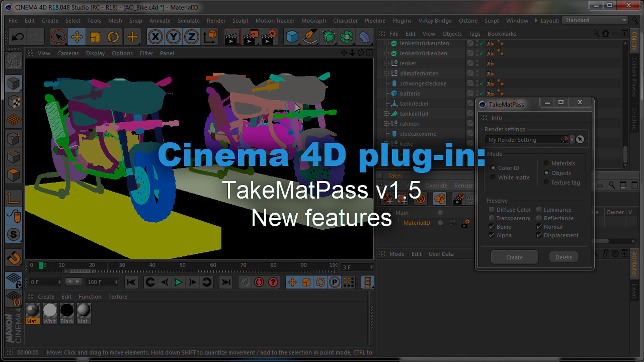Image resolution: width=644 pixels, height=362 pixels.
Task: Select the Move tool in top toolbar
Action: (77, 37)
